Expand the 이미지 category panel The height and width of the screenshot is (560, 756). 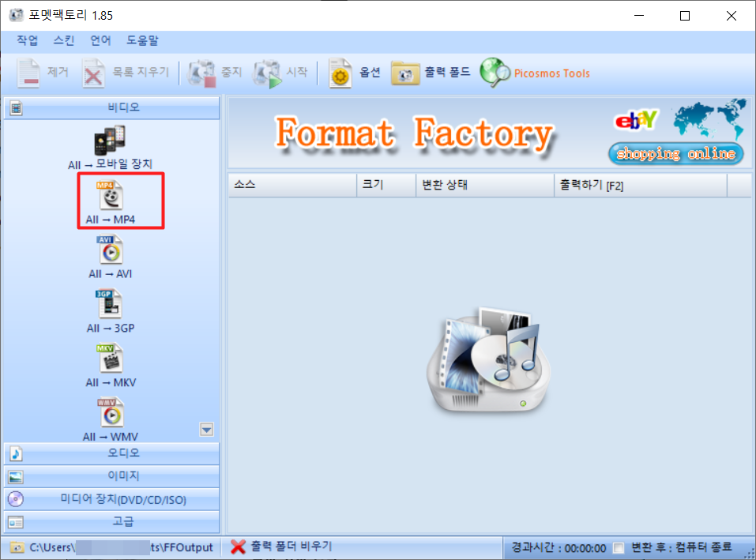[112, 476]
